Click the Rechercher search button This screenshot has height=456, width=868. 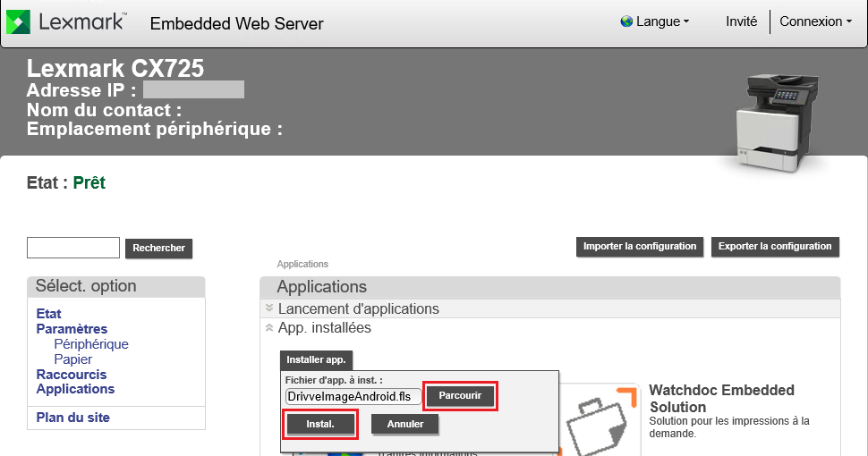pyautogui.click(x=158, y=248)
